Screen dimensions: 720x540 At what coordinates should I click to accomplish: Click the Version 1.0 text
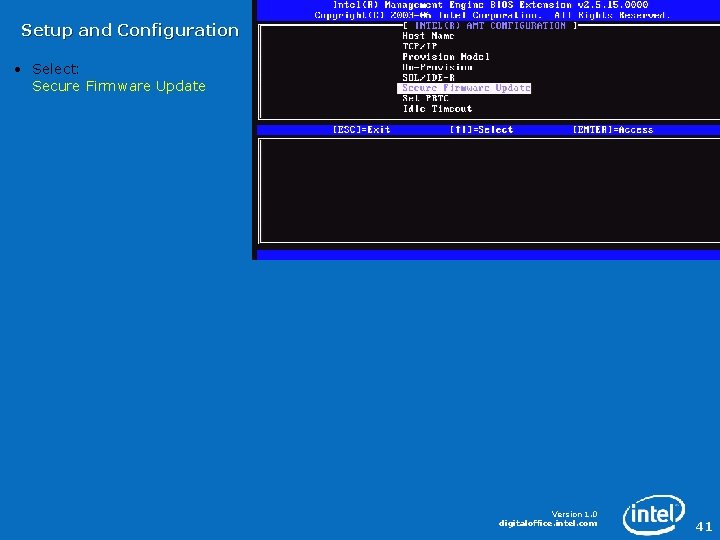(x=574, y=514)
